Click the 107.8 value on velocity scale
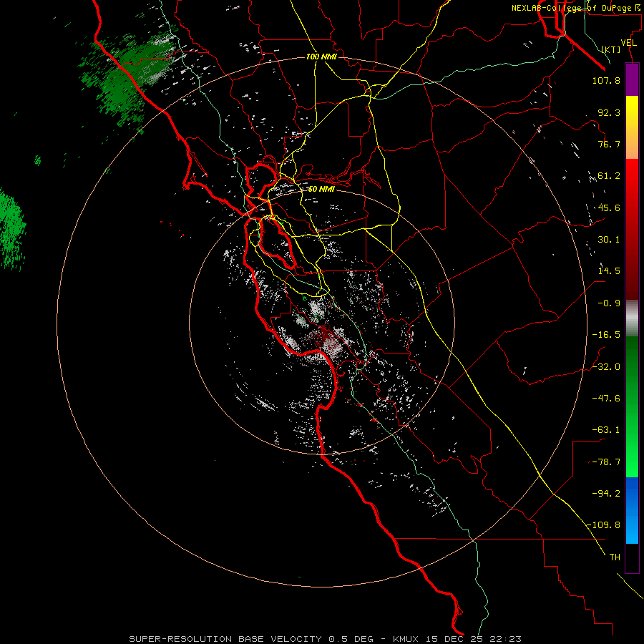The height and width of the screenshot is (644, 644). click(x=606, y=80)
